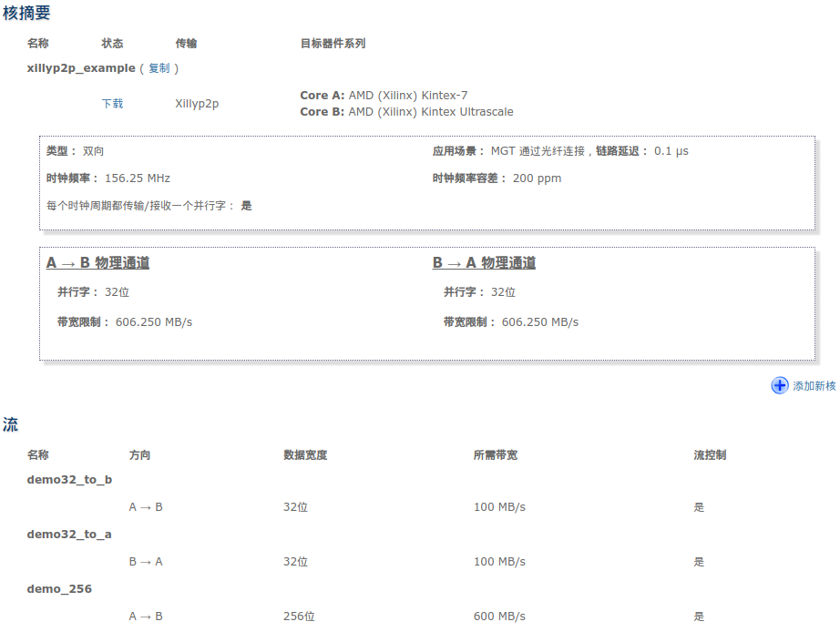Click the 32位 data width of demo32_to_b

coord(296,507)
